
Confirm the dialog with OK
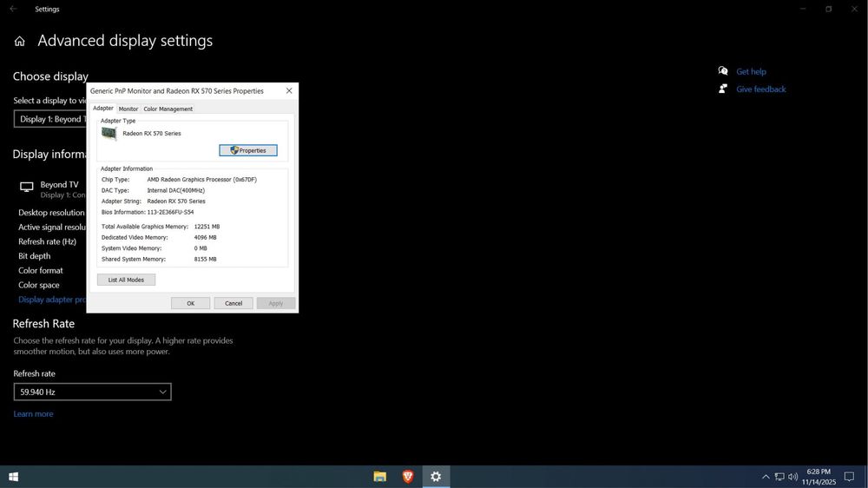pyautogui.click(x=190, y=303)
